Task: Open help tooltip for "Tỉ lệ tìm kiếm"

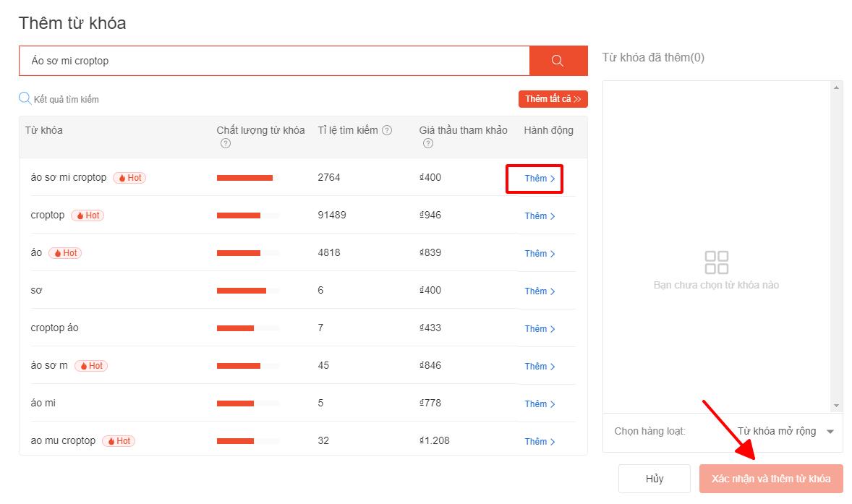Action: [x=388, y=130]
